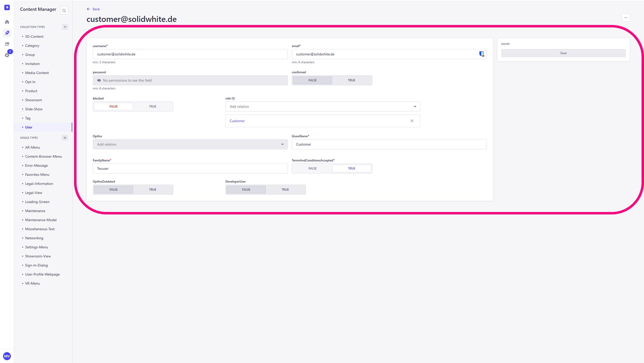The height and width of the screenshot is (363, 644).
Task: Click the password manager icon in email field
Action: point(482,54)
